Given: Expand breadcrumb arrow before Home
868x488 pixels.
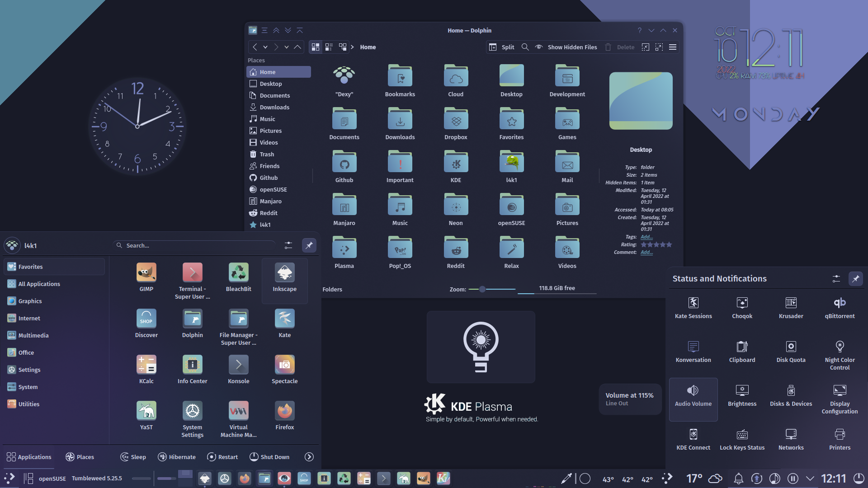Looking at the screenshot, I should coord(352,47).
